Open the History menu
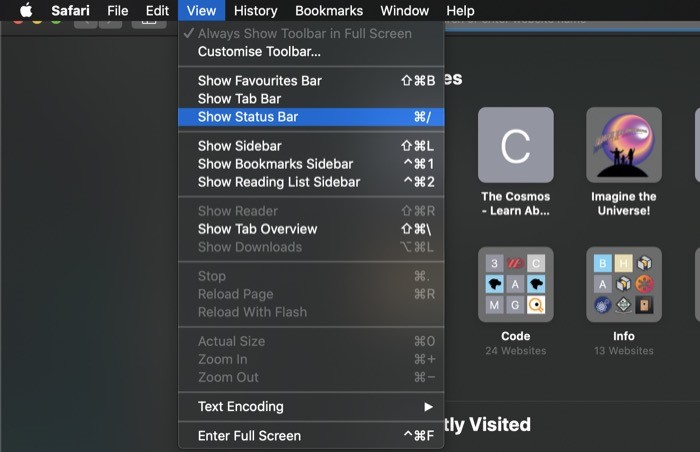Screen dimensions: 700x452 click(255, 10)
